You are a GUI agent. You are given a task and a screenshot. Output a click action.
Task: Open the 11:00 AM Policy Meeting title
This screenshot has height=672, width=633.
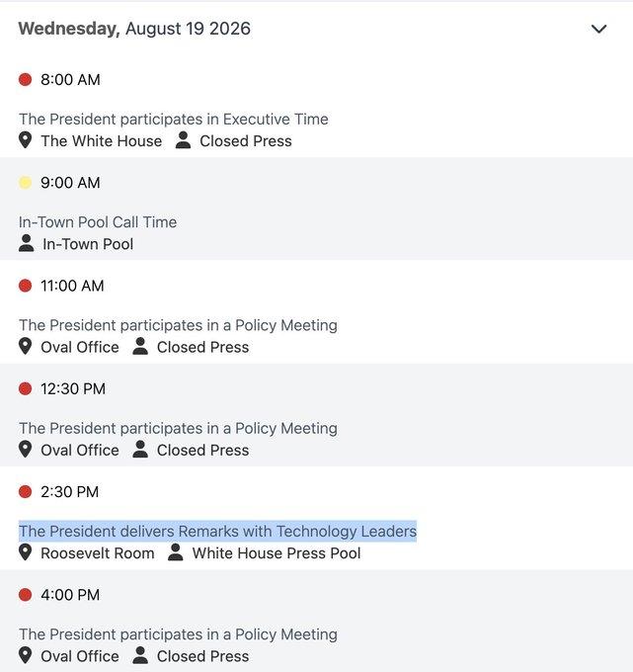coord(178,325)
